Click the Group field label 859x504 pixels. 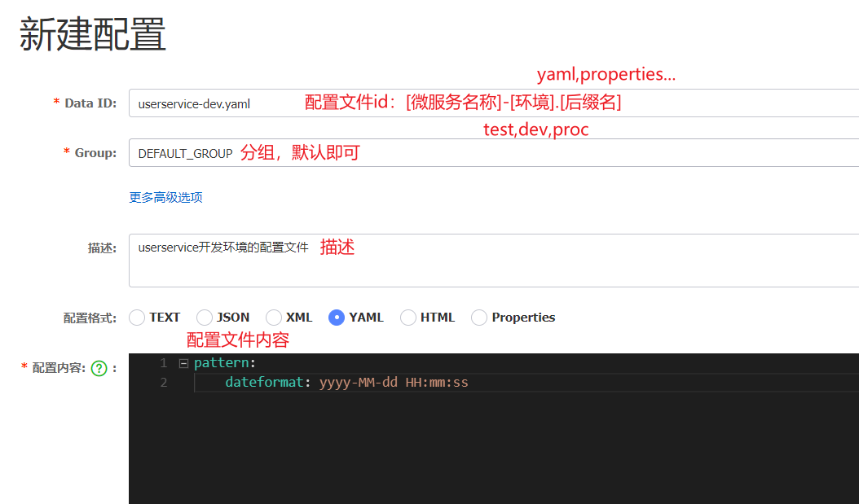(x=95, y=153)
